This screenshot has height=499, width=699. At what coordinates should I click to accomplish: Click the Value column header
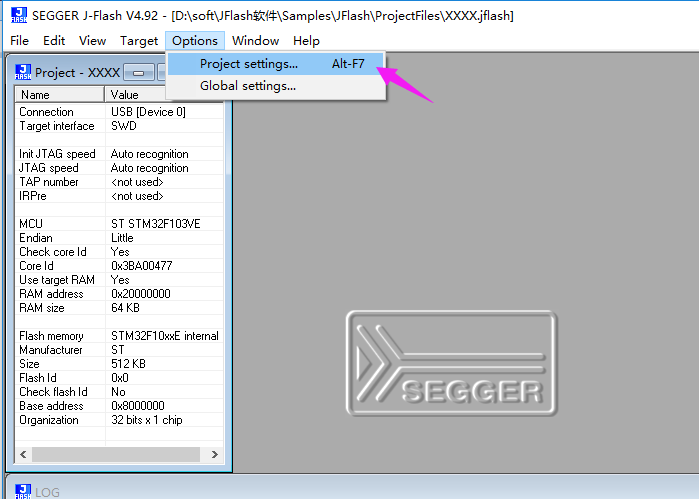[136, 95]
